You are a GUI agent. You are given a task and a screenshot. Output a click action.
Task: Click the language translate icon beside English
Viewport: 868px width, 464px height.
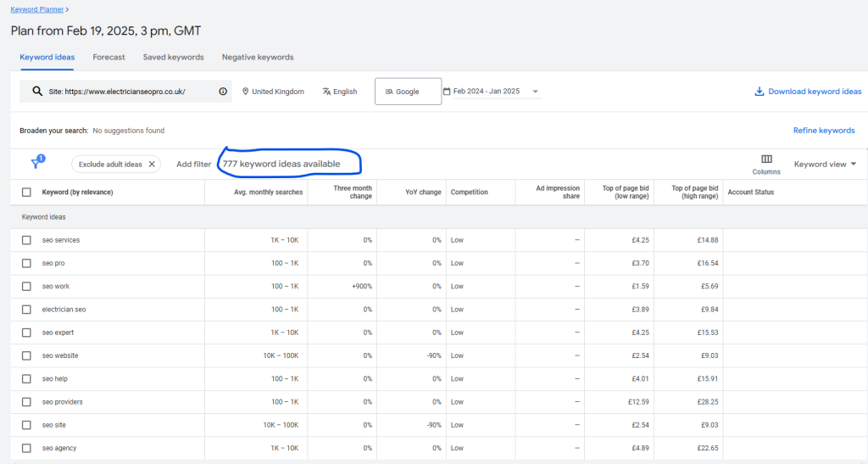click(326, 92)
